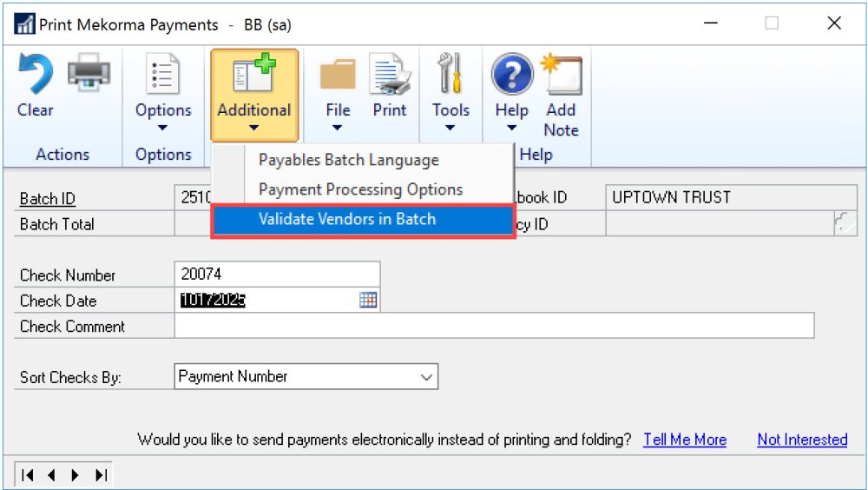This screenshot has width=868, height=490.
Task: Follow the Tell Me More link
Action: (x=685, y=440)
